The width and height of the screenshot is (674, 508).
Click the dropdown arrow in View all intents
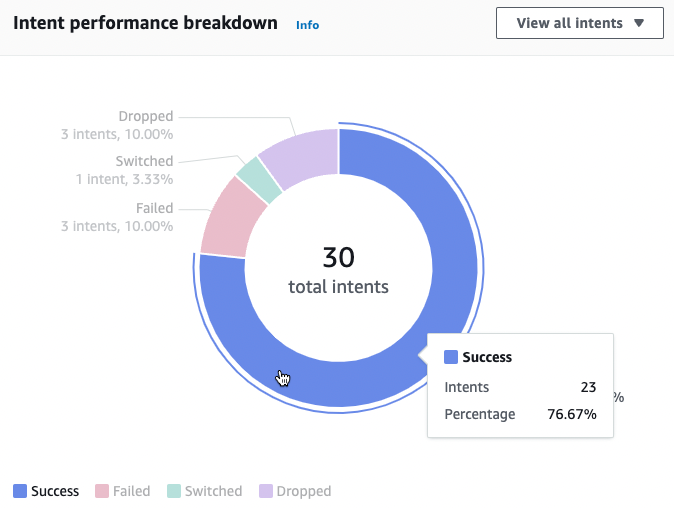pos(640,23)
